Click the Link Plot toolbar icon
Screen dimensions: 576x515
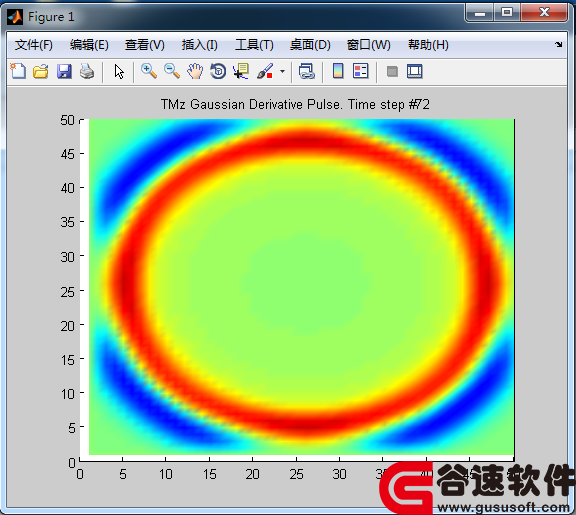307,71
